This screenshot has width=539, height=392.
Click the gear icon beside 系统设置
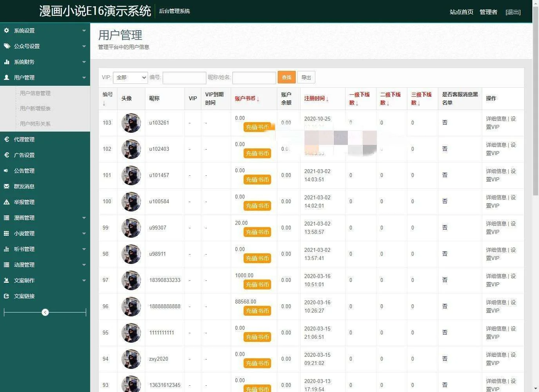click(6, 30)
